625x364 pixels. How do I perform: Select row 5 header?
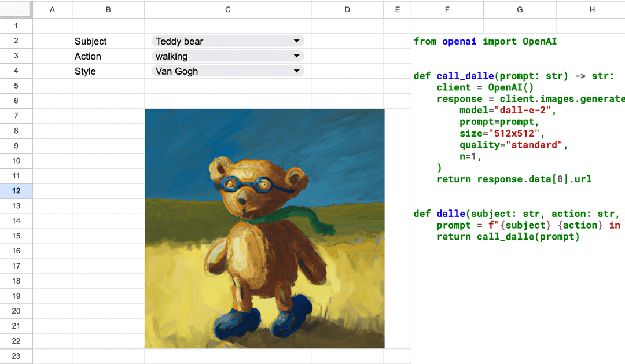tap(16, 86)
